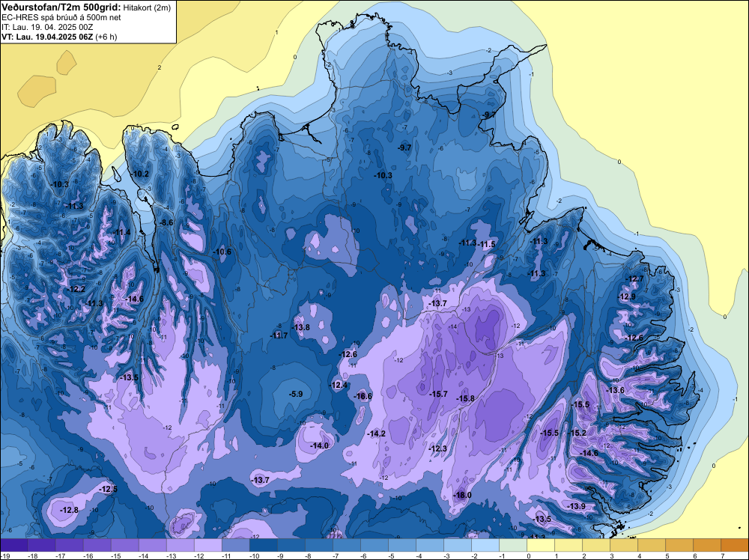Click the -11.5 temperature label
The width and height of the screenshot is (749, 560).
click(x=486, y=244)
